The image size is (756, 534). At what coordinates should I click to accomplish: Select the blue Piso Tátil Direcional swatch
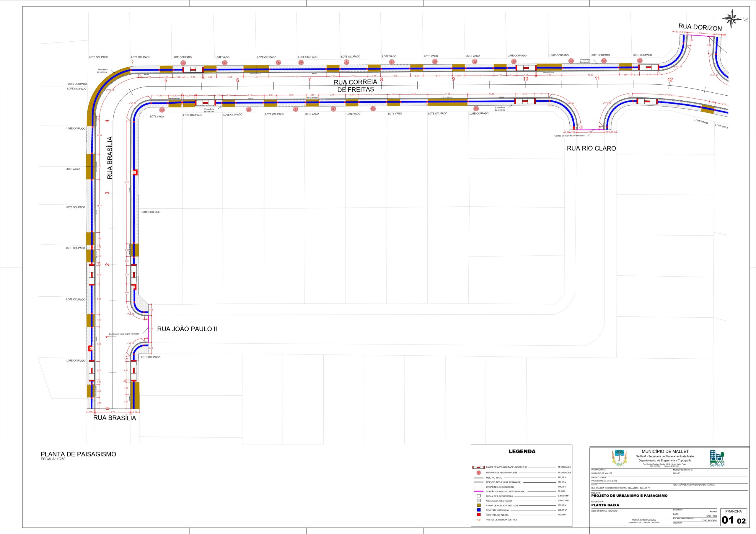[x=479, y=510]
